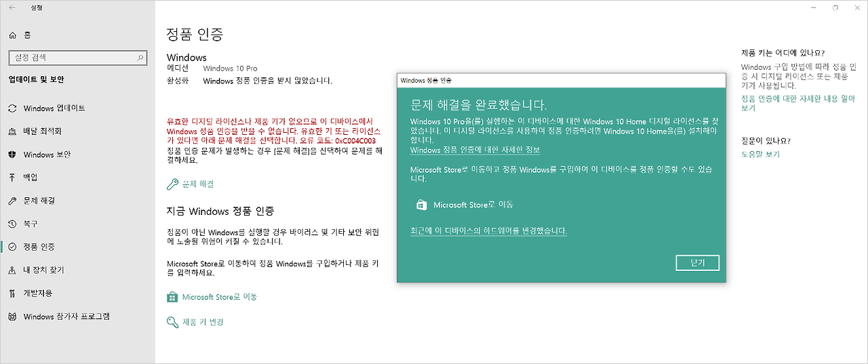This screenshot has width=868, height=364.
Task: Click the 질문이 있나요? heading
Action: tap(766, 141)
